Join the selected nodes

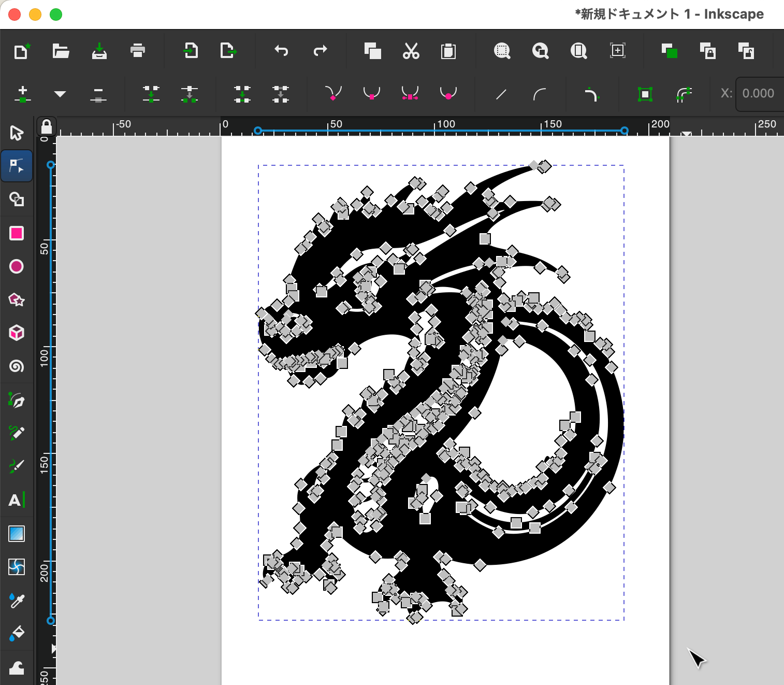click(151, 94)
